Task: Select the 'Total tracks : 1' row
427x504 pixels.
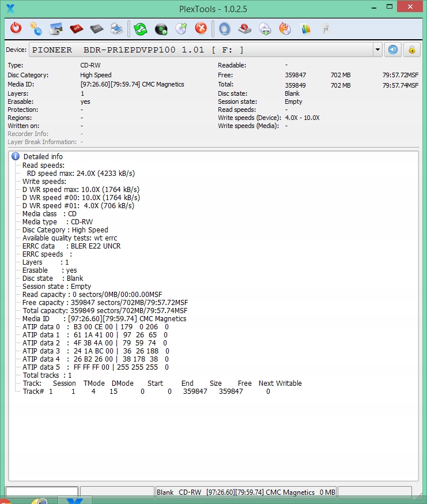Action: (47, 375)
